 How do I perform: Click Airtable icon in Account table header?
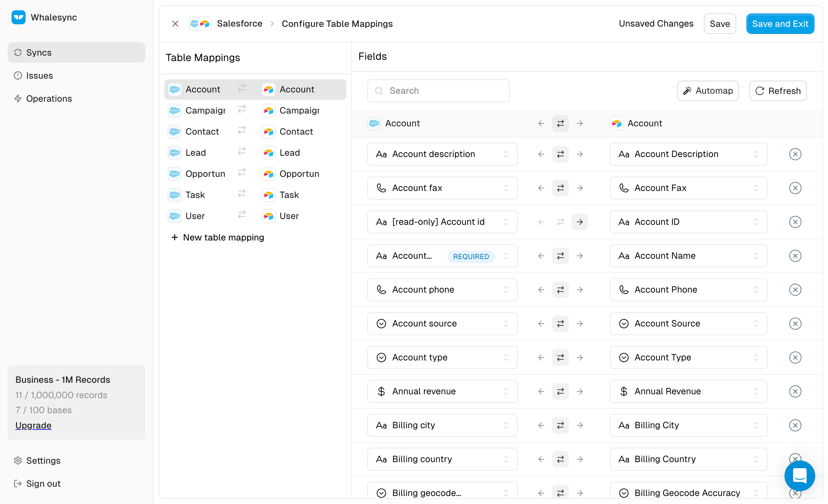point(616,123)
